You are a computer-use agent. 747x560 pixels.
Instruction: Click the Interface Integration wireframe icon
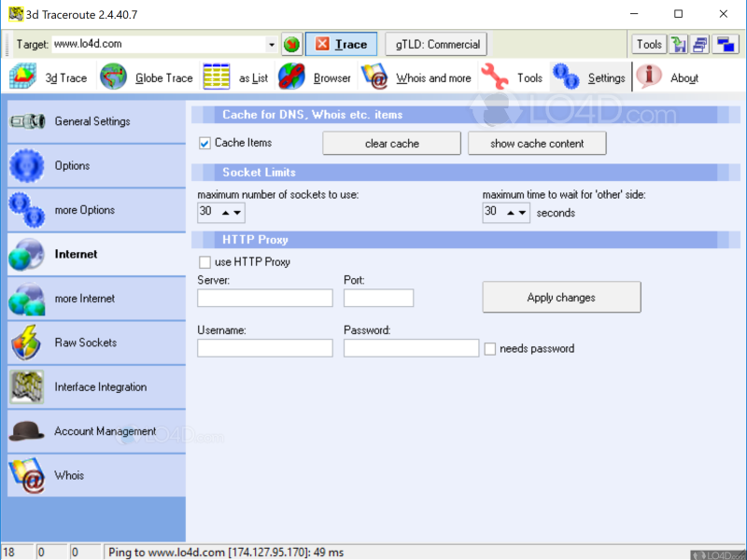point(27,386)
